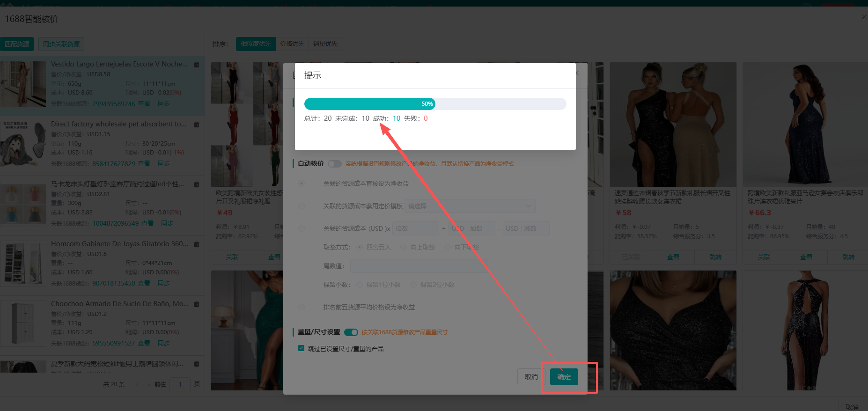Image resolution: width=868 pixels, height=411 pixels.
Task: Switch sorting to 价格优先
Action: [x=292, y=44]
